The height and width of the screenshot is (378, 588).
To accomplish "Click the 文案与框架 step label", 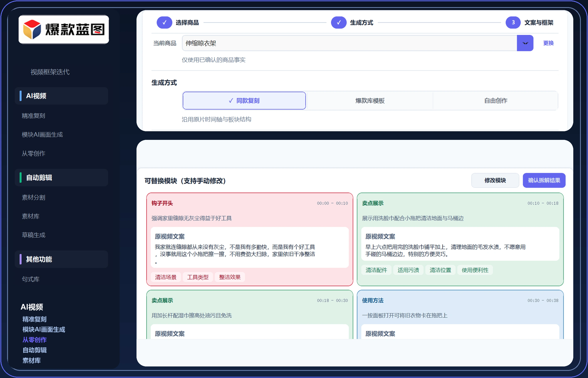I will click(539, 23).
